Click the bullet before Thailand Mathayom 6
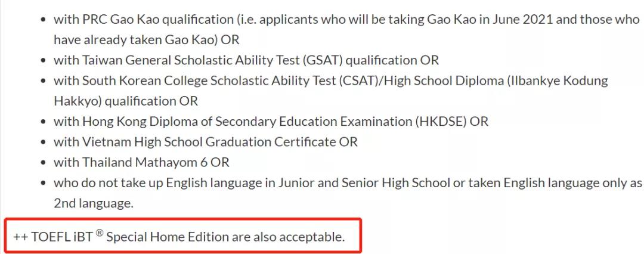The height and width of the screenshot is (254, 644). click(x=44, y=163)
